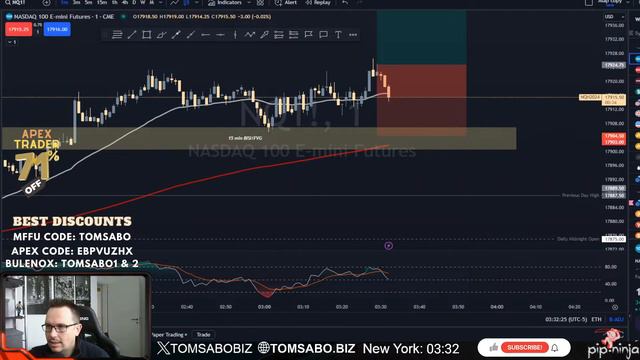Toggle B-ADJ back-adjust contracts setting

coord(616,319)
